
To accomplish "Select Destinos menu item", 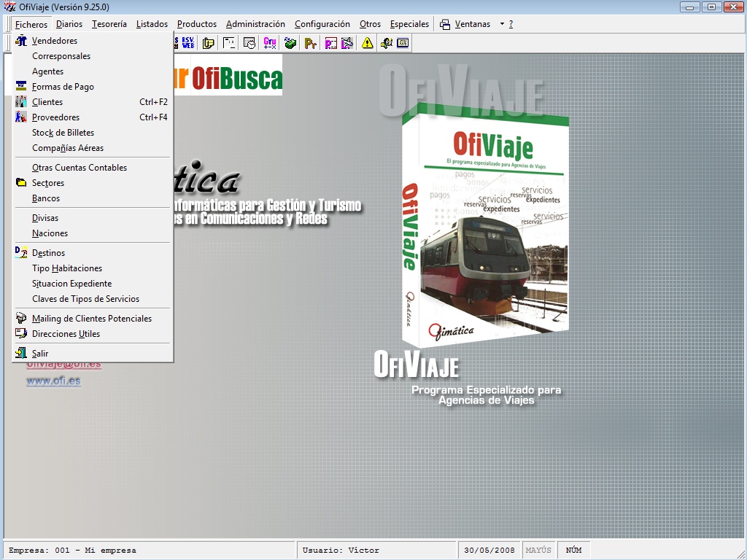I will pos(48,253).
